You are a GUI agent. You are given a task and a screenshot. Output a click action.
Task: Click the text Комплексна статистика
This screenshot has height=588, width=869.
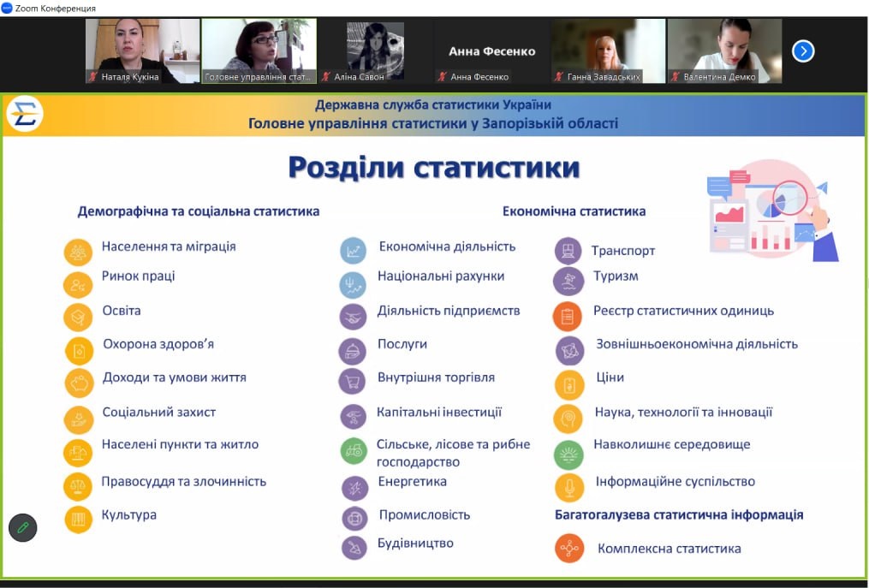[x=670, y=549]
